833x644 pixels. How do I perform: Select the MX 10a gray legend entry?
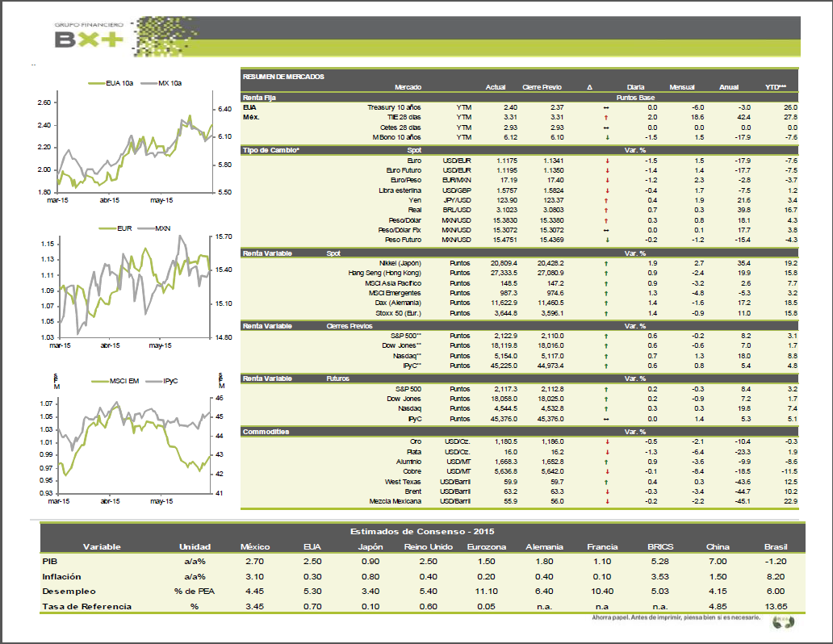pos(161,83)
